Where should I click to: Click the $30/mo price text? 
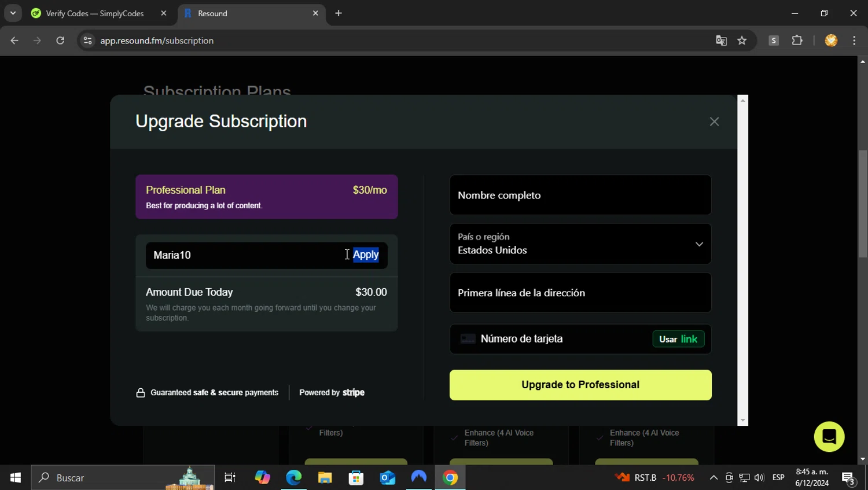tap(370, 190)
